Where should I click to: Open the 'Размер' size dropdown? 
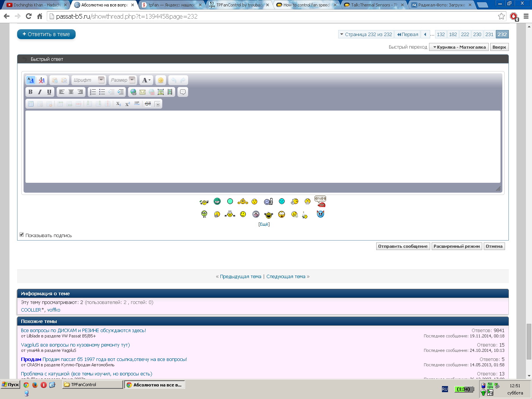pyautogui.click(x=122, y=80)
